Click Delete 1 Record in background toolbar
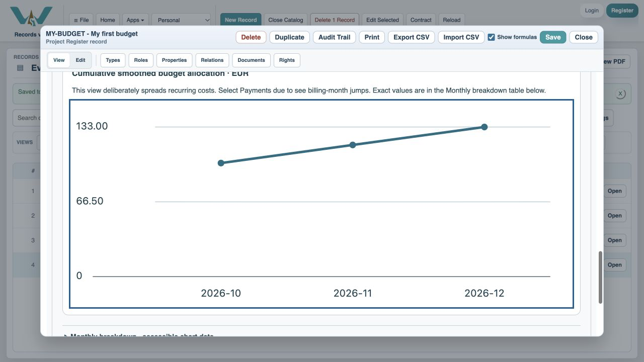Viewport: 644px width, 362px height. [x=335, y=20]
